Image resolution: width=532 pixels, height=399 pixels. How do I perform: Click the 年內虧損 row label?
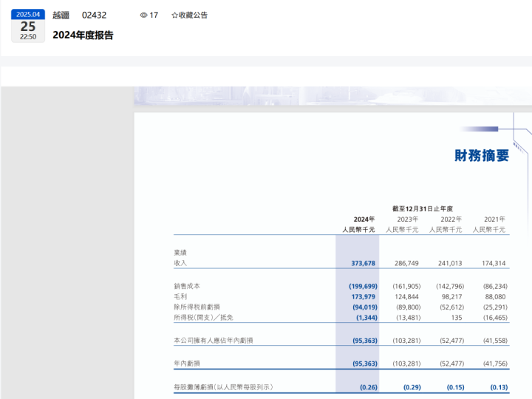[187, 364]
